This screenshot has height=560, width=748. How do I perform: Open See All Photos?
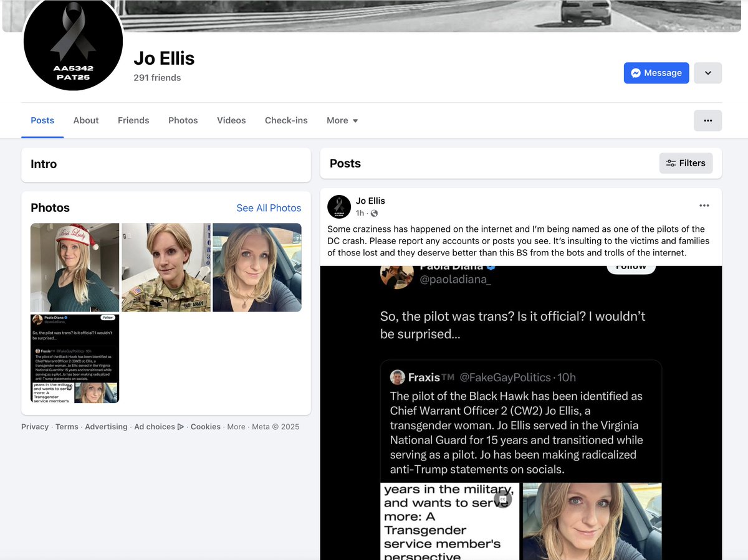269,207
